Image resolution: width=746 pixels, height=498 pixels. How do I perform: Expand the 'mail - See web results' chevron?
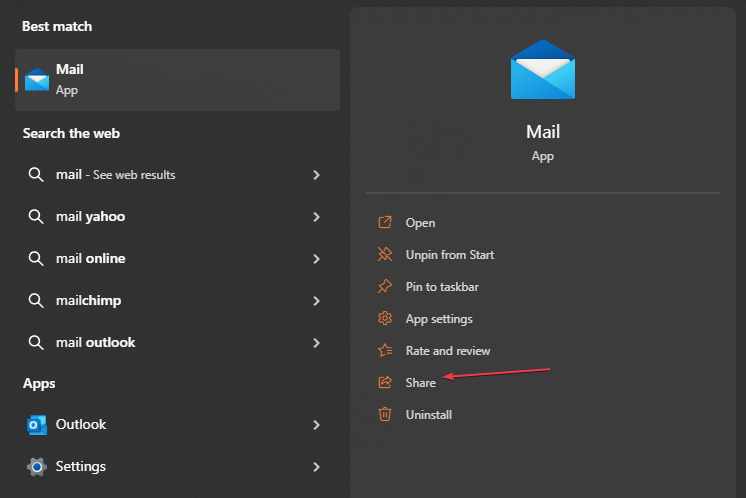tap(316, 175)
